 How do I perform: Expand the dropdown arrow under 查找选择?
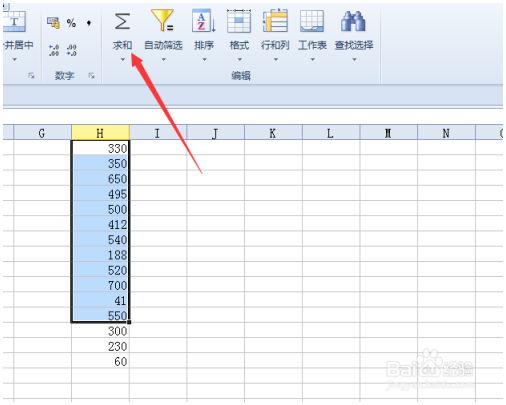click(x=354, y=59)
